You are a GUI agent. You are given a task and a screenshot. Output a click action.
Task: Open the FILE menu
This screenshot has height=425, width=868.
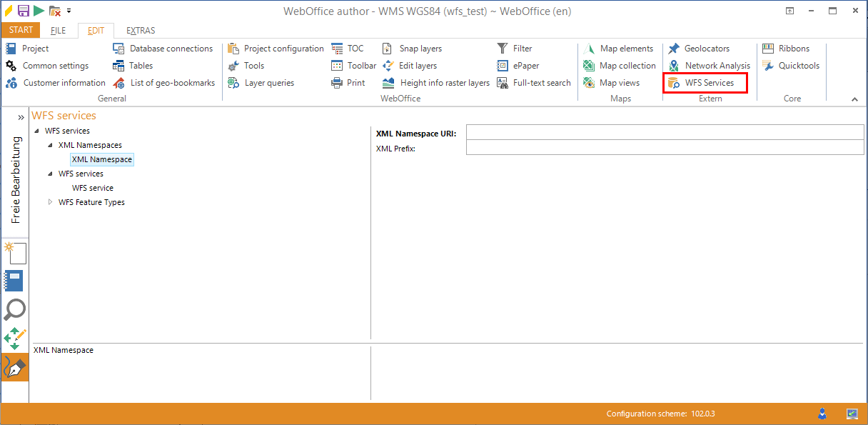58,30
